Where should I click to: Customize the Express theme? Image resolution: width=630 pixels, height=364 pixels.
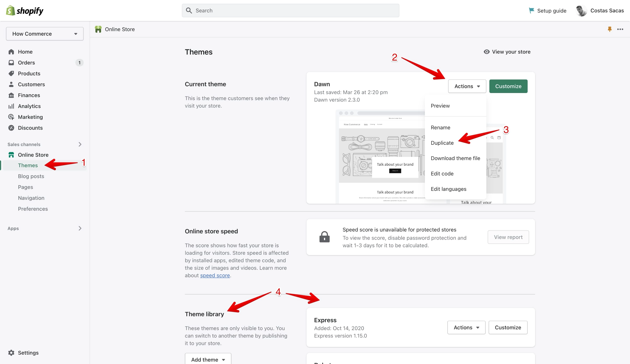pos(508,327)
